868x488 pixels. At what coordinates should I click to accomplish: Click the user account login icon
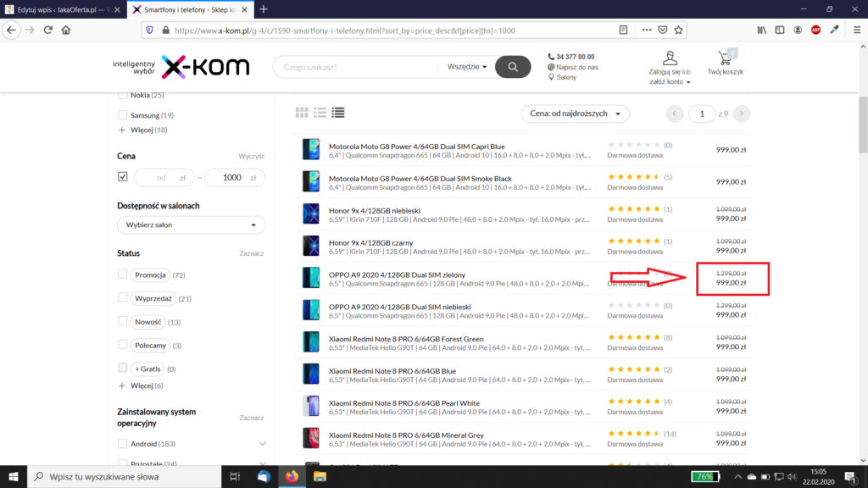point(670,58)
